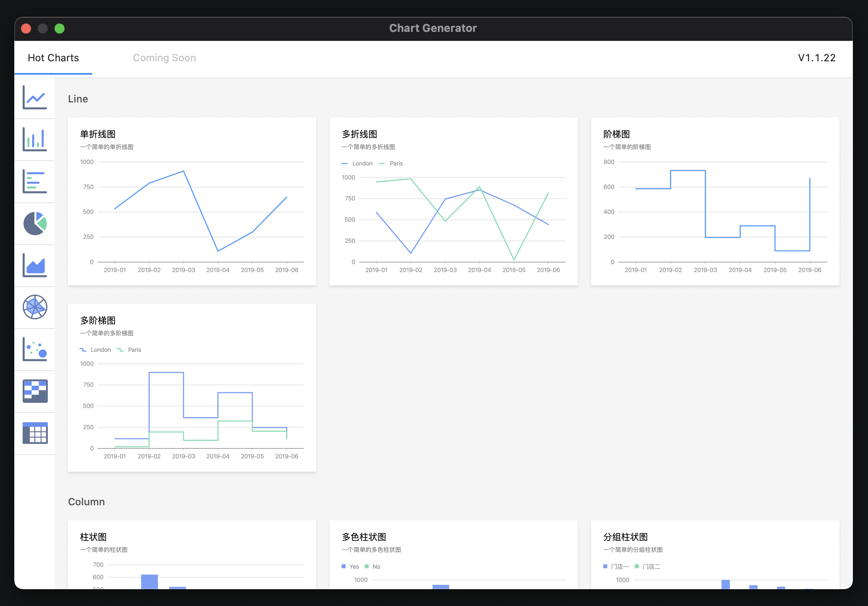Toggle London series in 多阶梯图 legend

(x=96, y=350)
